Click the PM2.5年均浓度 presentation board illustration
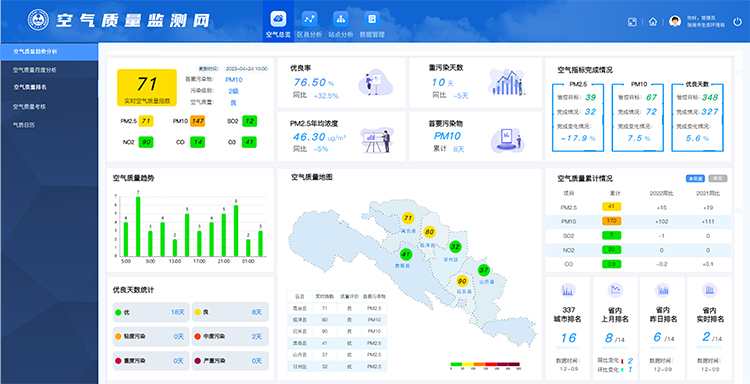Screen dimensions: 750x384 pos(377,140)
